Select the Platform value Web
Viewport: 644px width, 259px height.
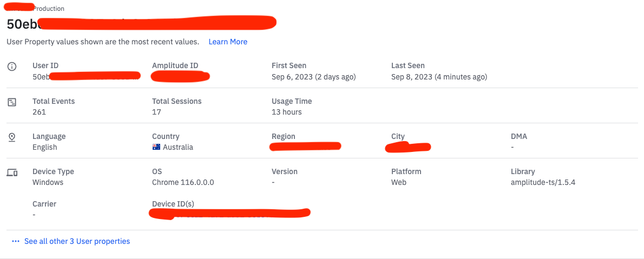point(399,182)
